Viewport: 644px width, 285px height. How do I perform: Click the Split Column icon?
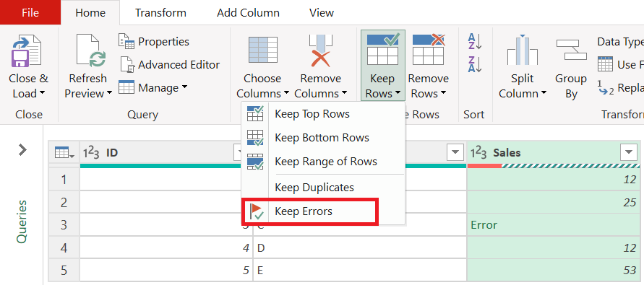[523, 50]
